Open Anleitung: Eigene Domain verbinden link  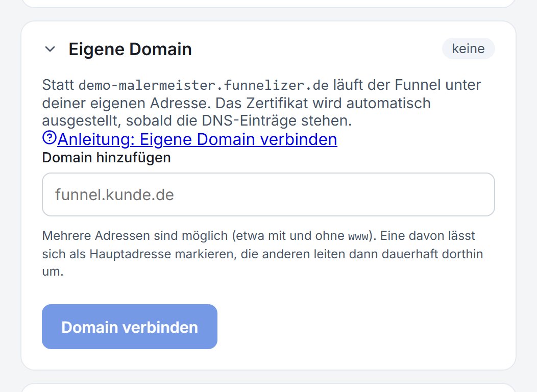point(197,139)
